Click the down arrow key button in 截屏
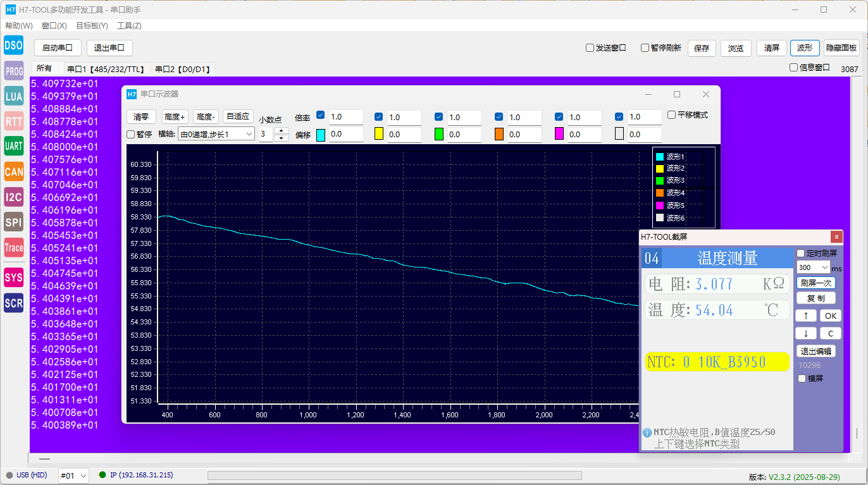 pos(805,333)
